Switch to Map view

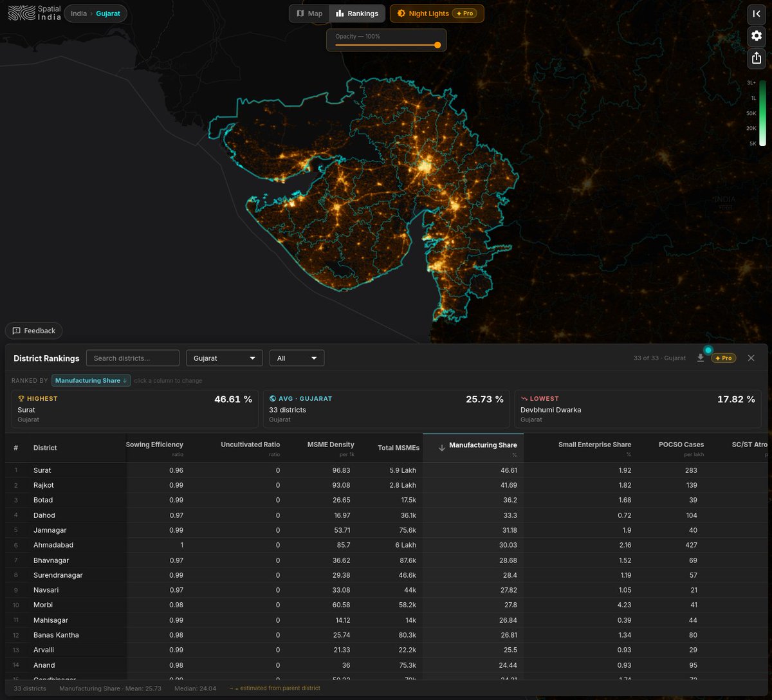point(309,14)
